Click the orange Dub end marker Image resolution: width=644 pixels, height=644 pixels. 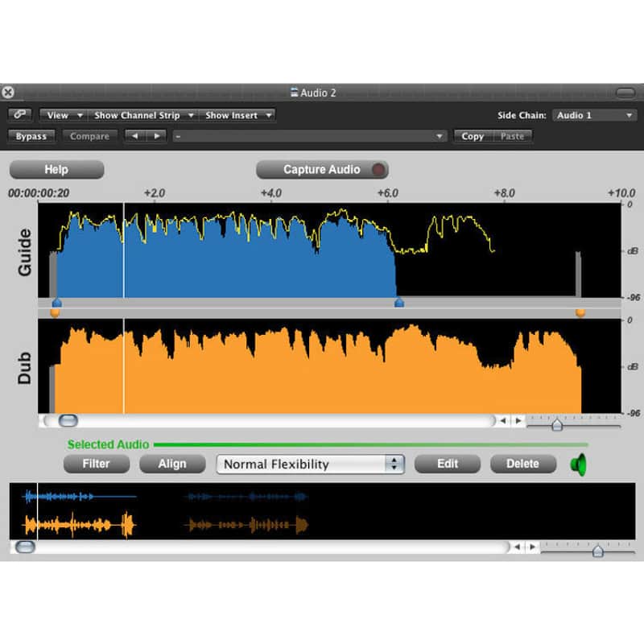click(580, 313)
